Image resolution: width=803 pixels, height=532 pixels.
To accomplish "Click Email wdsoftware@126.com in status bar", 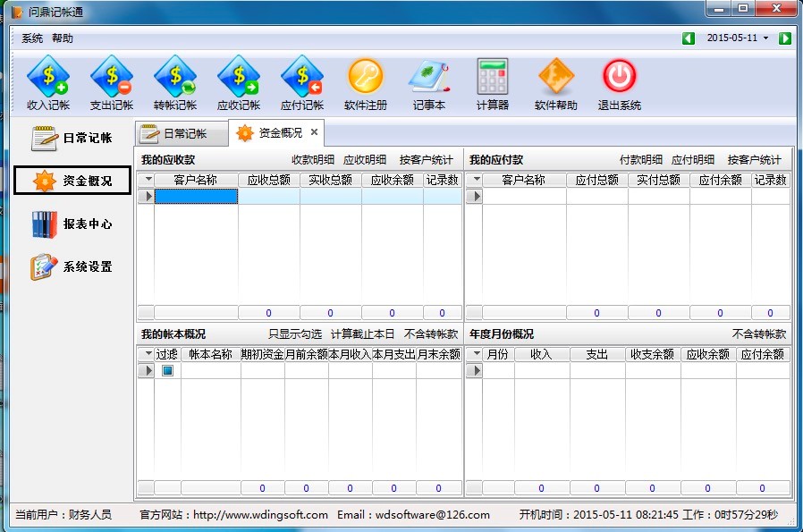I will (413, 515).
